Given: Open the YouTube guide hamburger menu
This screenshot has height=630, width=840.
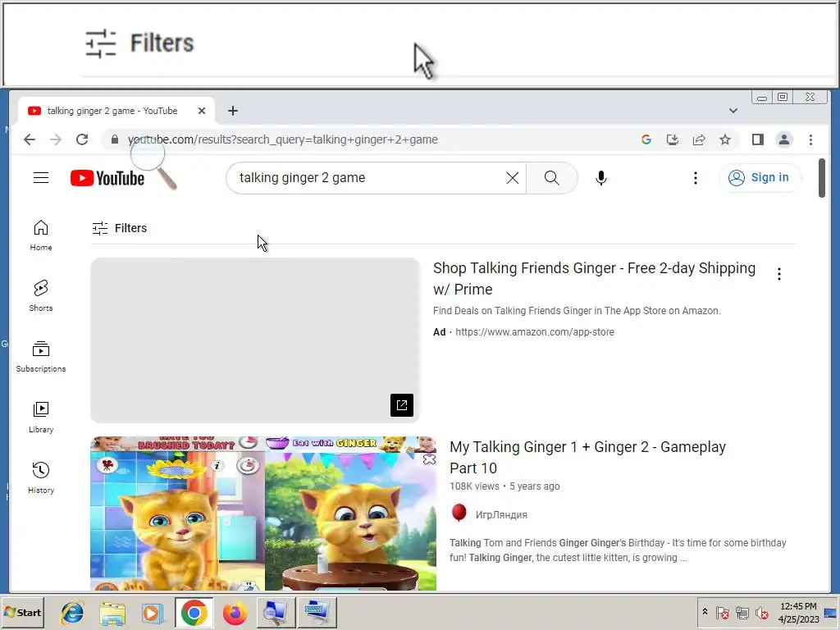Looking at the screenshot, I should (41, 178).
